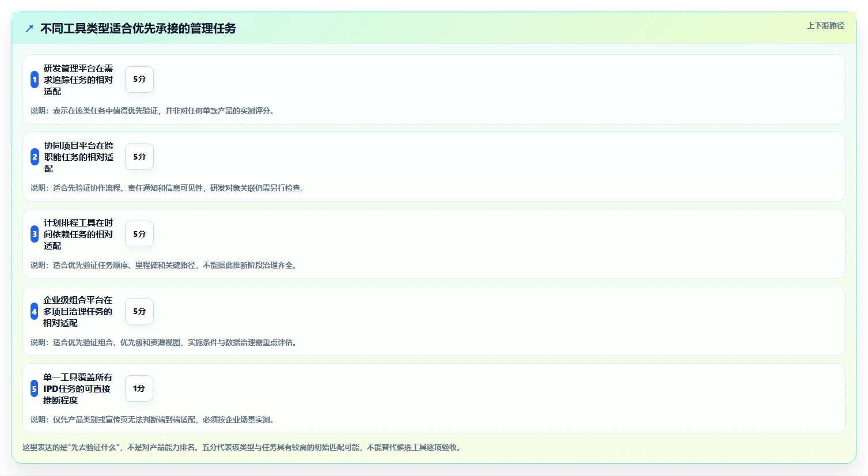The height and width of the screenshot is (476, 868).
Task: Click the note starting 说明:表示在该类任务中值得优先验证
Action: (x=154, y=111)
